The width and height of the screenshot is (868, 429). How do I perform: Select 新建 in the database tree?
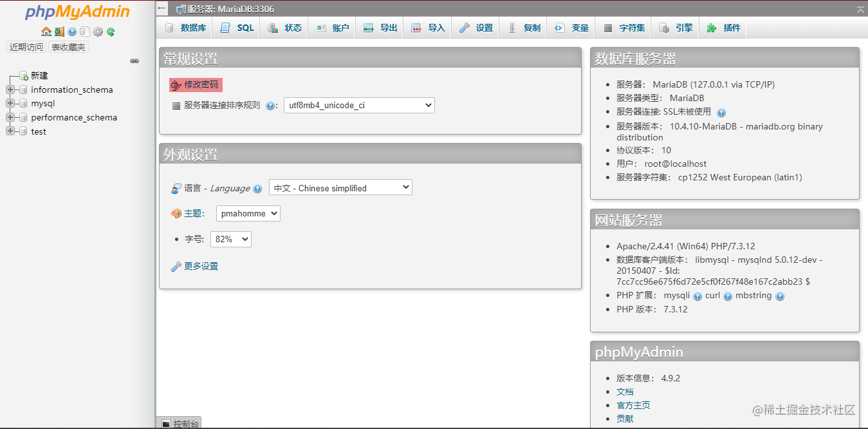[39, 76]
